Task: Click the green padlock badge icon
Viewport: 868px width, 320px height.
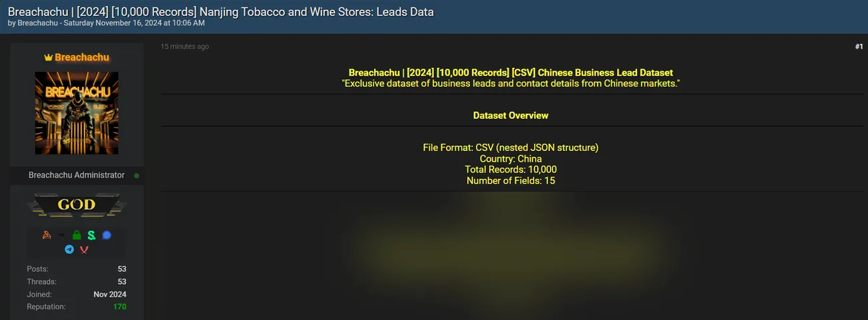Action: point(77,235)
